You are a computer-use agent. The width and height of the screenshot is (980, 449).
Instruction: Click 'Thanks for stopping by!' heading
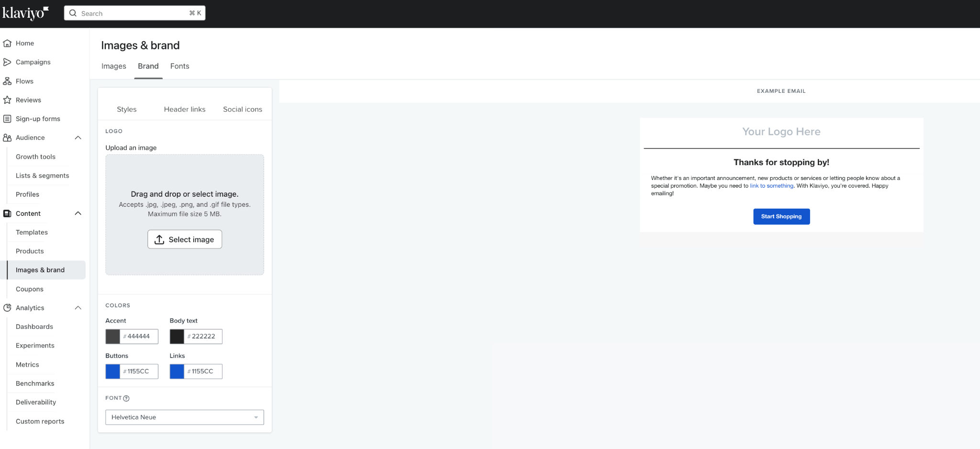[x=781, y=162]
